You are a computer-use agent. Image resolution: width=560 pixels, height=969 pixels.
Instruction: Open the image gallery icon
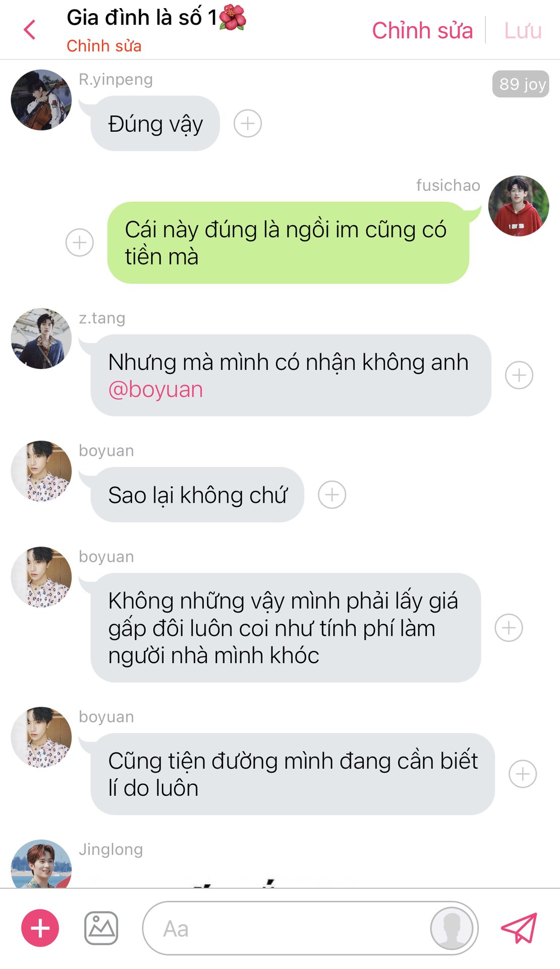pos(101,928)
